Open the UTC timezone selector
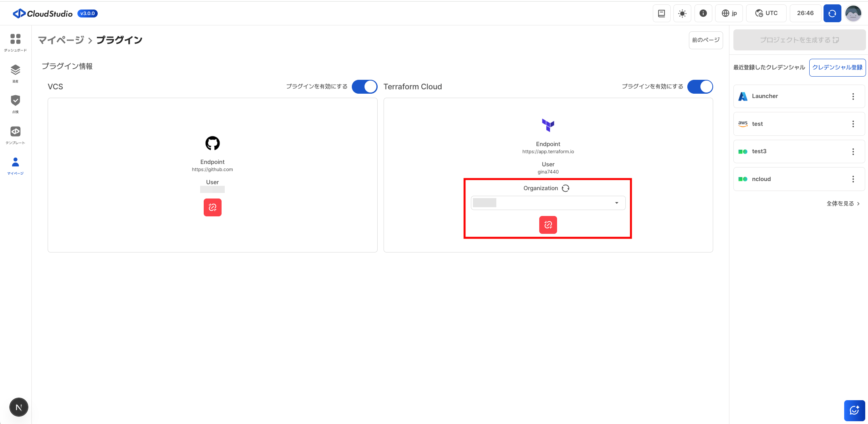The image size is (868, 424). click(x=766, y=13)
